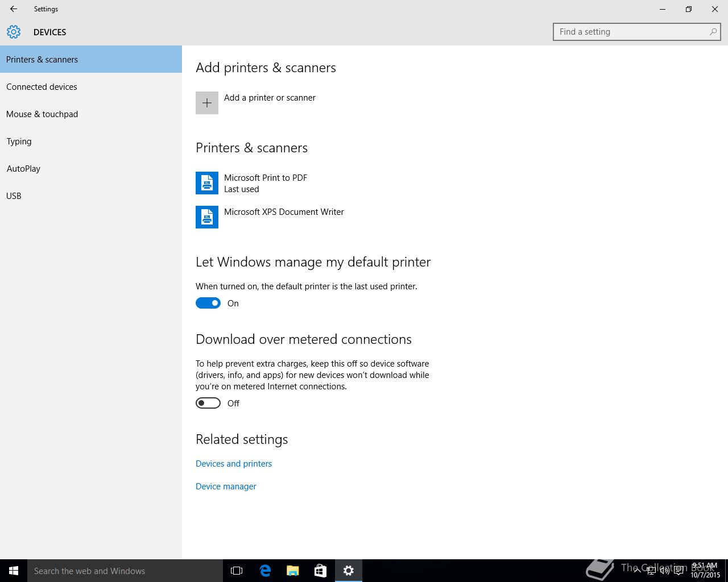The height and width of the screenshot is (582, 728).
Task: Open File Explorer from taskbar
Action: (293, 571)
